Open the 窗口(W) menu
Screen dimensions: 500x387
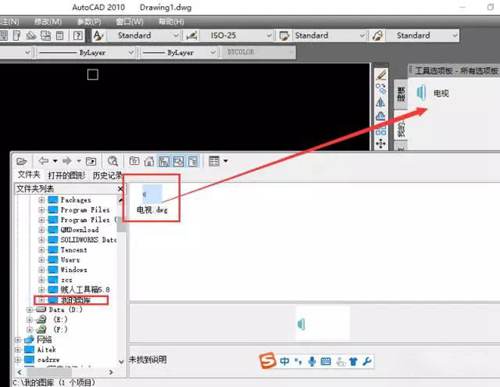tap(129, 22)
